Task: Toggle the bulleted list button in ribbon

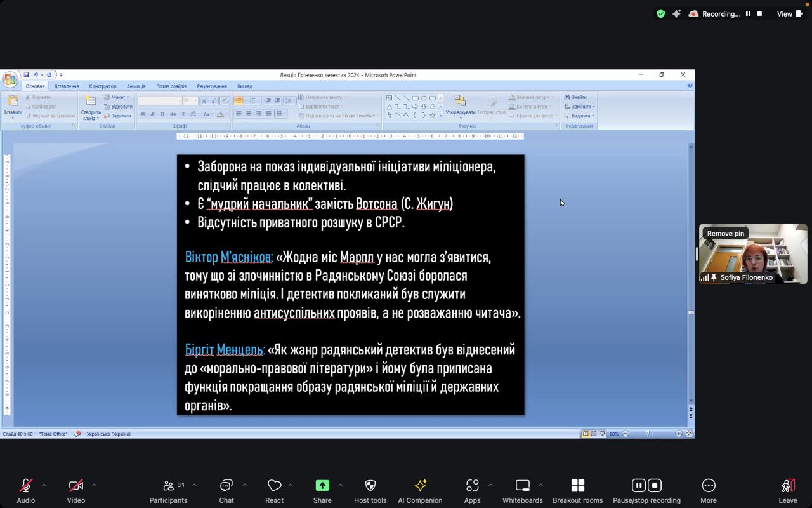Action: click(x=239, y=100)
